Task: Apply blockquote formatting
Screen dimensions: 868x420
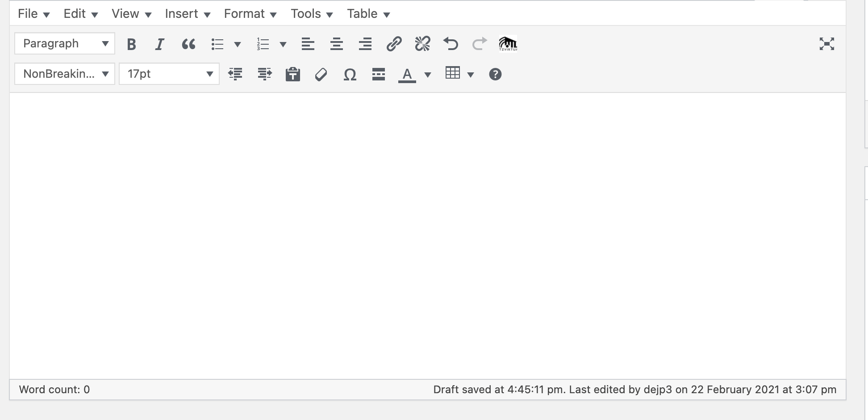Action: [188, 44]
